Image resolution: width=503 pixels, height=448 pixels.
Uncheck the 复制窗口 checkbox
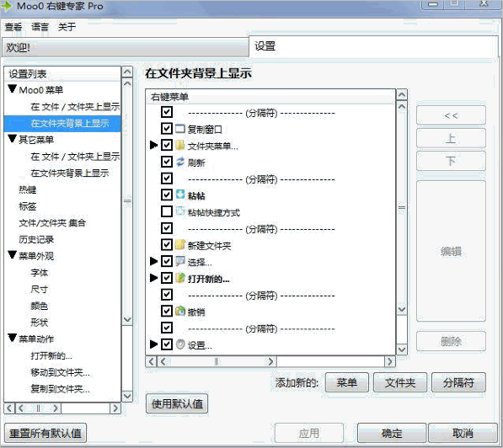(x=167, y=129)
